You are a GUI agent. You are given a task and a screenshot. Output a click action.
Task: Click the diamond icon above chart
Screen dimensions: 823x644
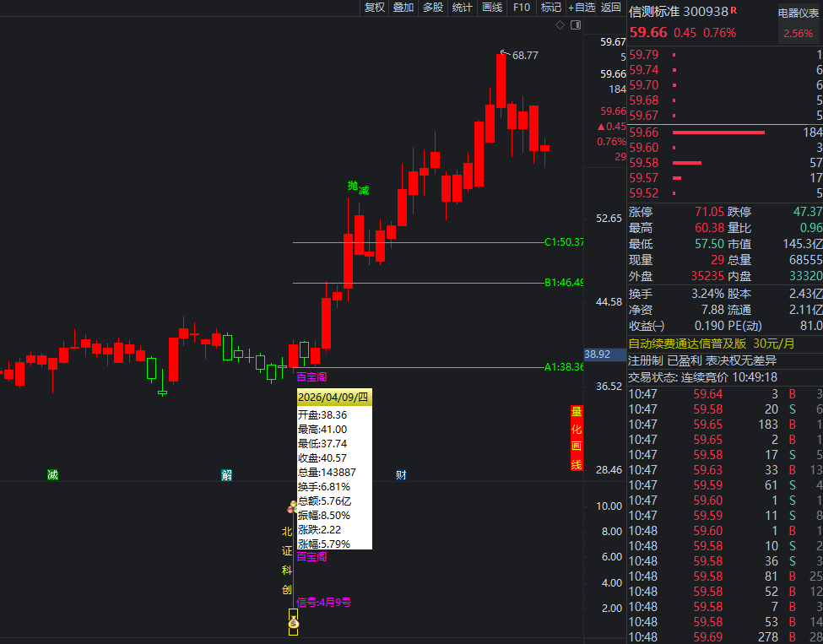560,25
